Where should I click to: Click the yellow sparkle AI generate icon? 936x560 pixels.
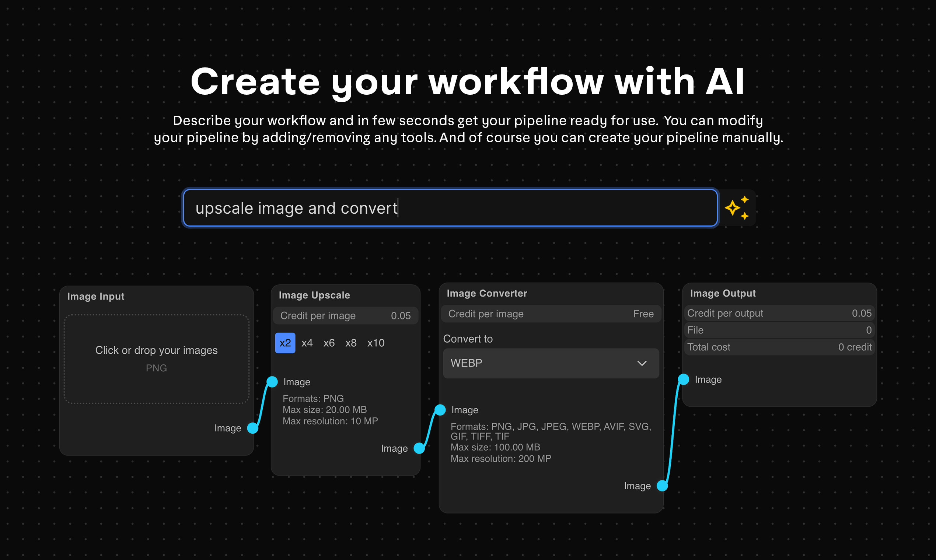click(737, 208)
